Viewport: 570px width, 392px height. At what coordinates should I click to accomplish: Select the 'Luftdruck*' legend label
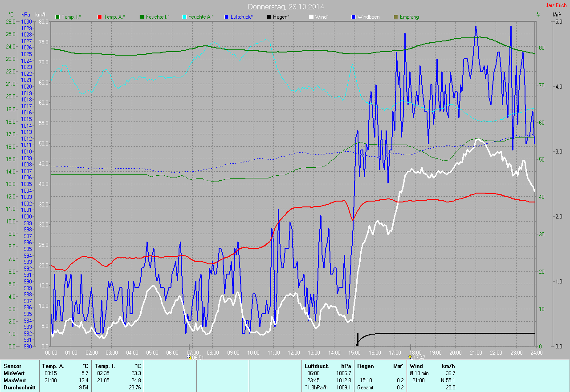point(242,17)
